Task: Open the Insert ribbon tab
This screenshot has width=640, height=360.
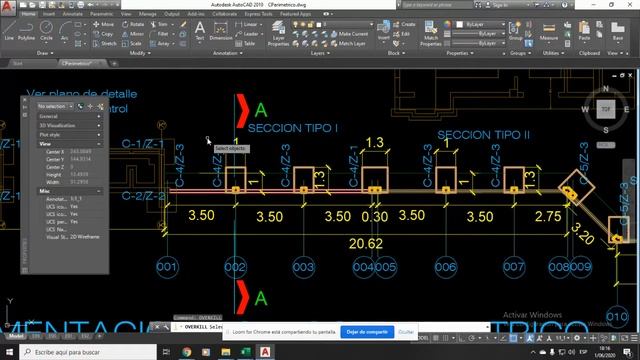Action: click(x=49, y=14)
